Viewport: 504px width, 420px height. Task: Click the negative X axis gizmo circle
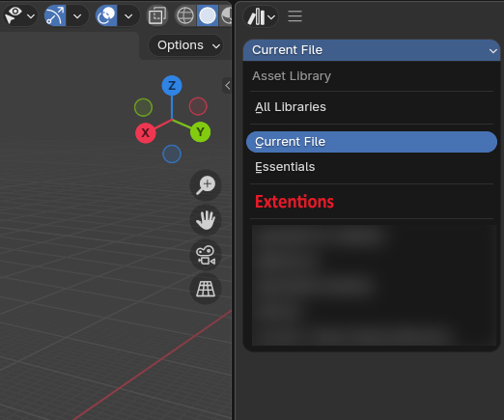point(198,106)
